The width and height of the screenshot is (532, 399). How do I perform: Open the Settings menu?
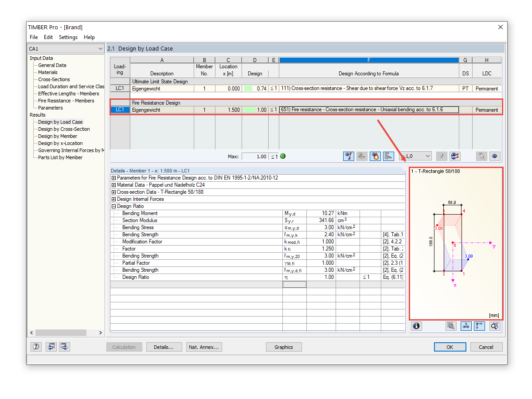pyautogui.click(x=68, y=37)
